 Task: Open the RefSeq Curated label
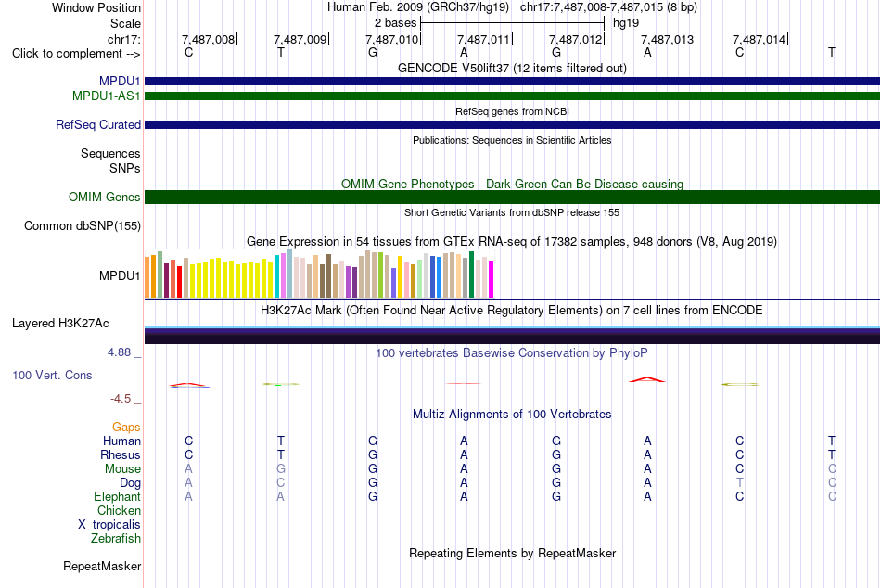click(x=98, y=125)
